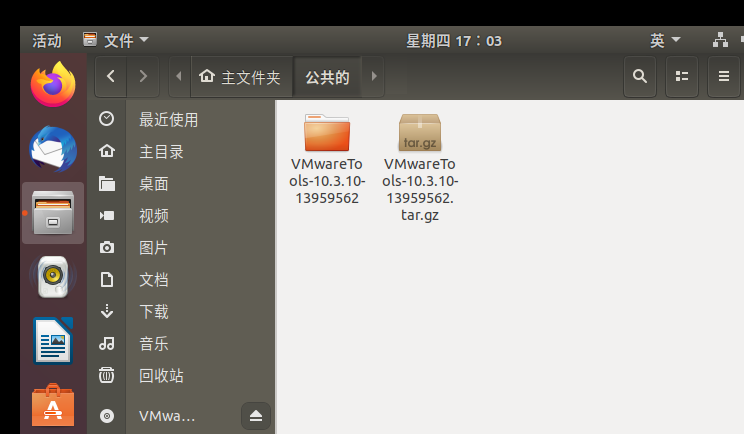Navigate to 主文件夹 in path bar
Image resolution: width=744 pixels, height=434 pixels.
(x=242, y=77)
